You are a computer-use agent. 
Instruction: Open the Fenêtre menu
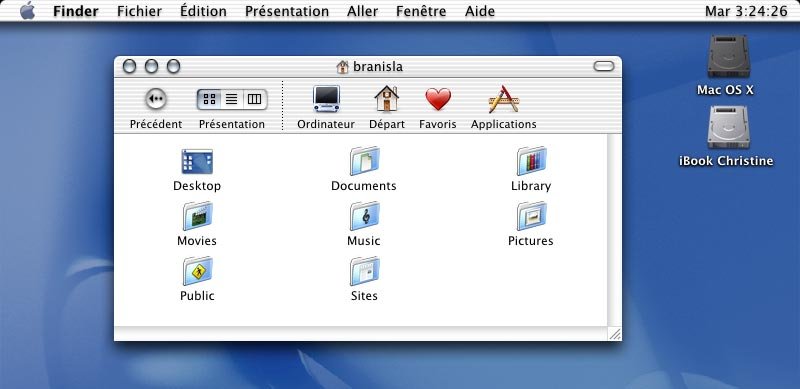point(421,11)
